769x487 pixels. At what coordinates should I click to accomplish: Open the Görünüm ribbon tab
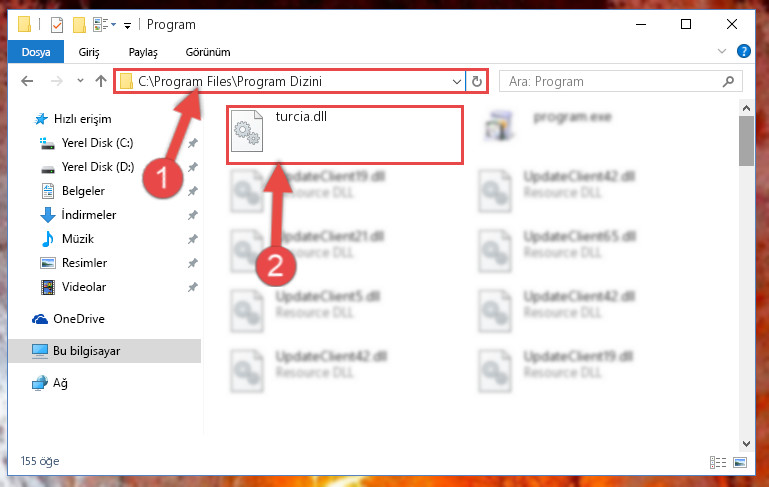(208, 52)
